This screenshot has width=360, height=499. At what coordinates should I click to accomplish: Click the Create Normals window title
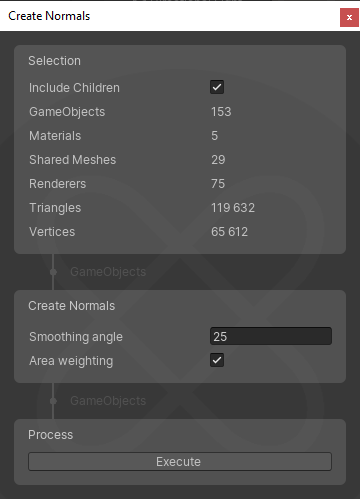[x=49, y=16]
